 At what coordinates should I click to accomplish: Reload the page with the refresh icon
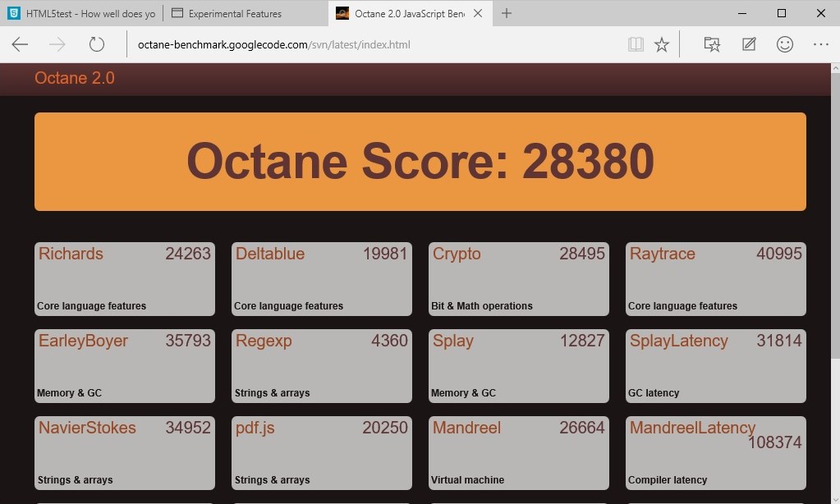pyautogui.click(x=96, y=44)
